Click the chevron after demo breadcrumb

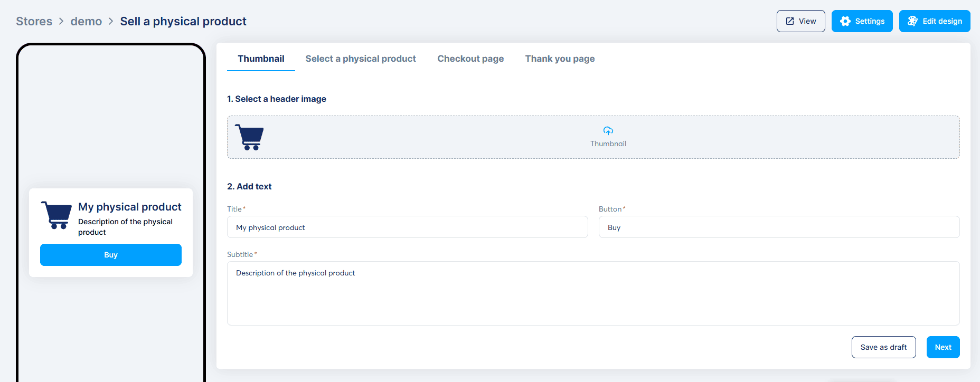click(111, 21)
